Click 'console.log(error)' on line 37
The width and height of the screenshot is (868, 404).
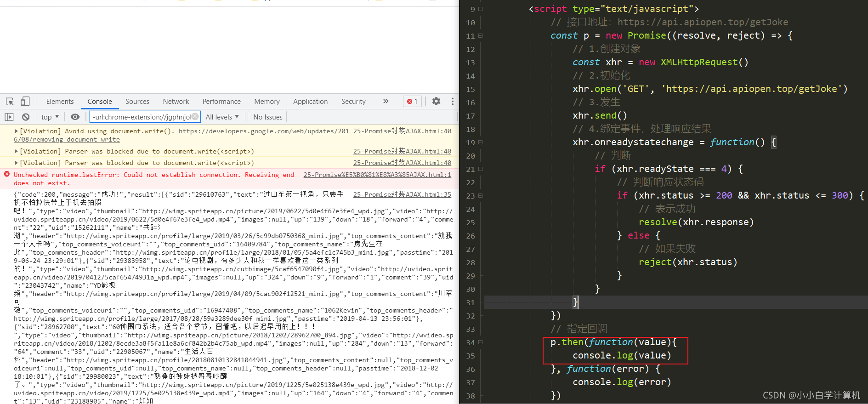click(622, 382)
